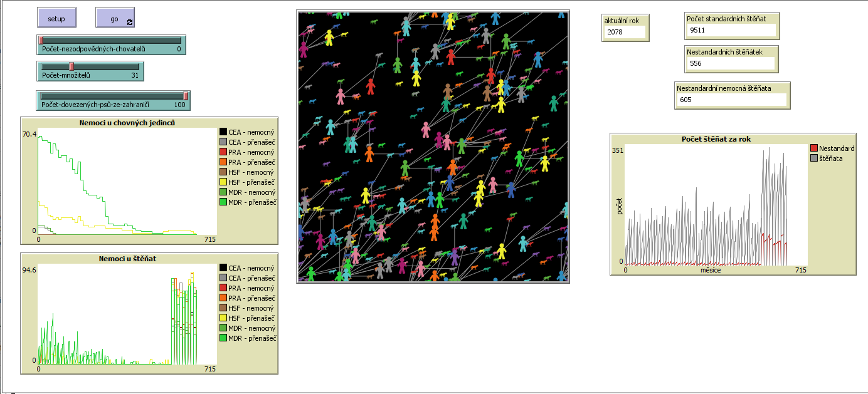Click orange PRA - přenašeč swatch in štěňat plot
The image size is (868, 394).
click(x=223, y=298)
